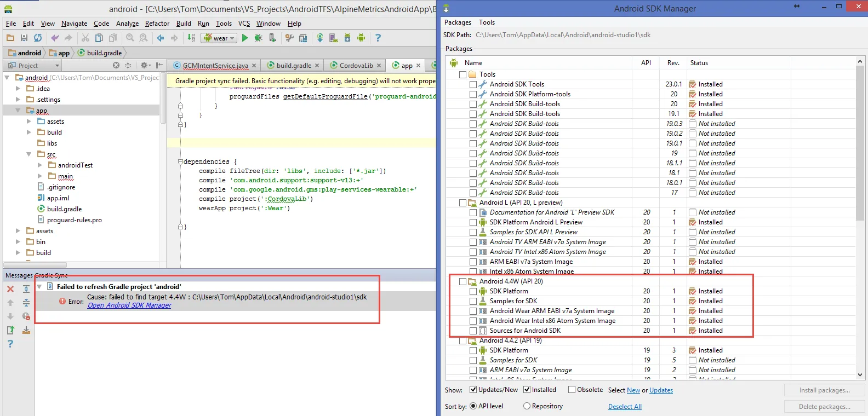Open the Refactor menu
The image size is (868, 416).
click(x=157, y=24)
